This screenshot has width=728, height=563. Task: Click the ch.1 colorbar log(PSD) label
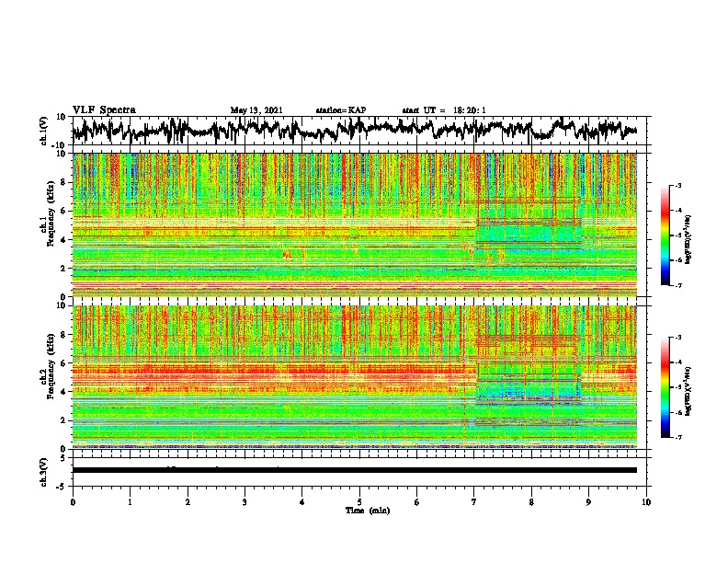click(688, 240)
